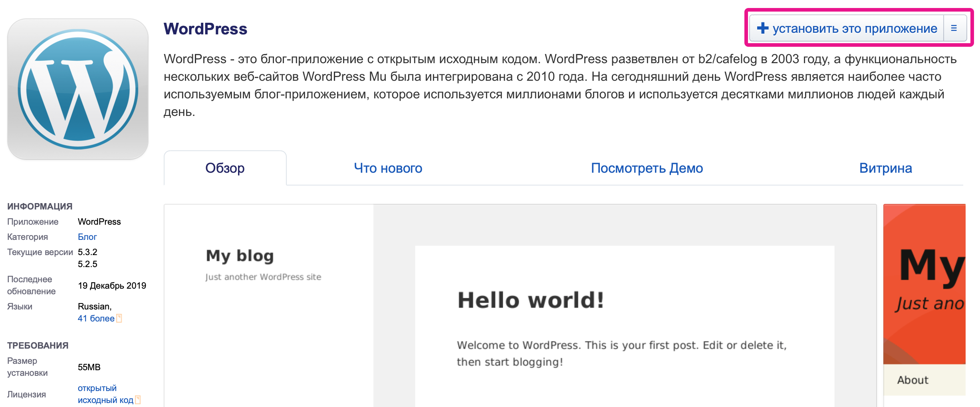Image resolution: width=980 pixels, height=407 pixels.
Task: Open the "41 более" languages link
Action: click(96, 319)
